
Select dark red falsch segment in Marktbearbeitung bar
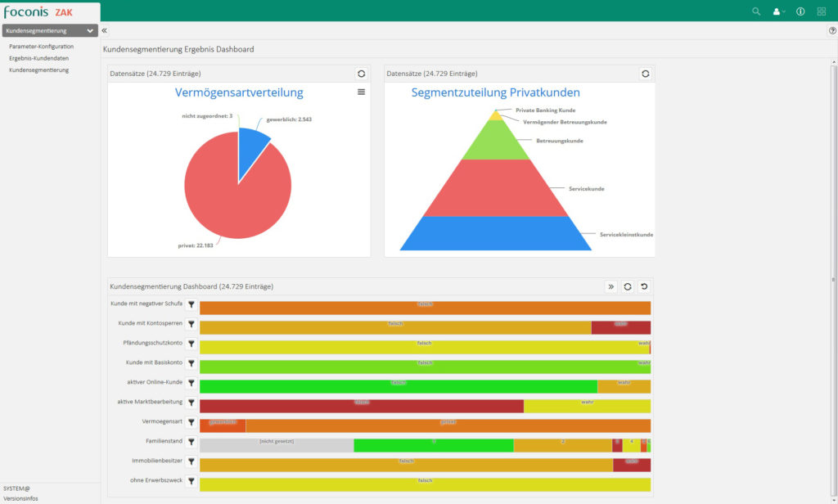(x=362, y=406)
